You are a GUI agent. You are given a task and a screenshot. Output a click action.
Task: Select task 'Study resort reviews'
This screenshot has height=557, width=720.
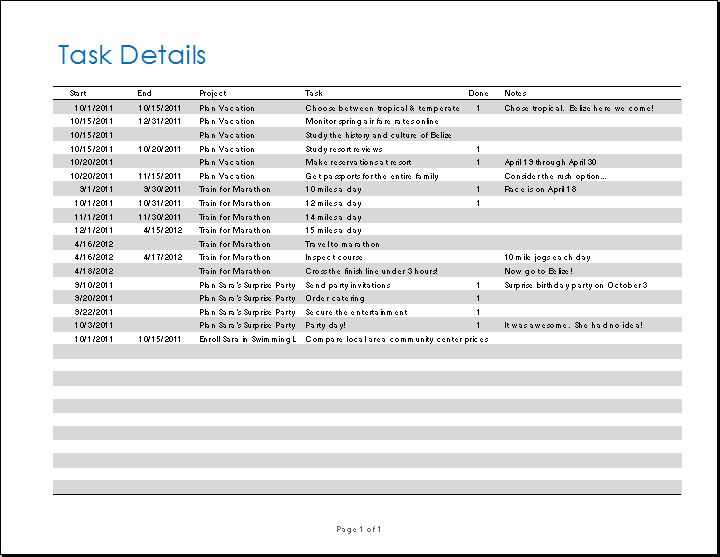tap(343, 149)
